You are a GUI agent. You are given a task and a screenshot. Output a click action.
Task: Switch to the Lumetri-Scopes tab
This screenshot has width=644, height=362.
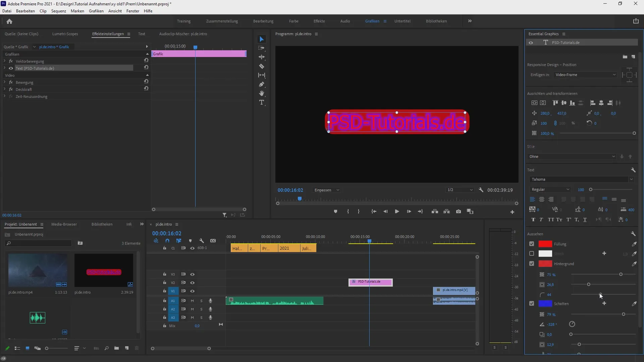65,34
